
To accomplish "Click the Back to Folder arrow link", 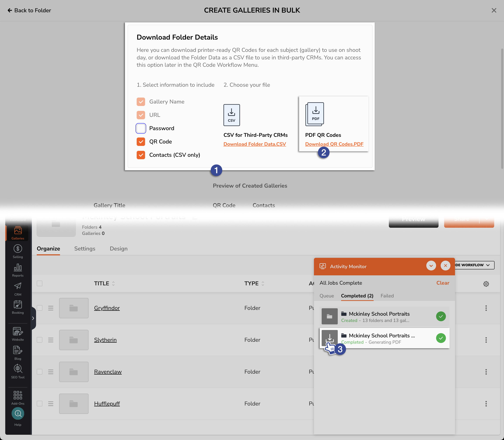I will [29, 10].
